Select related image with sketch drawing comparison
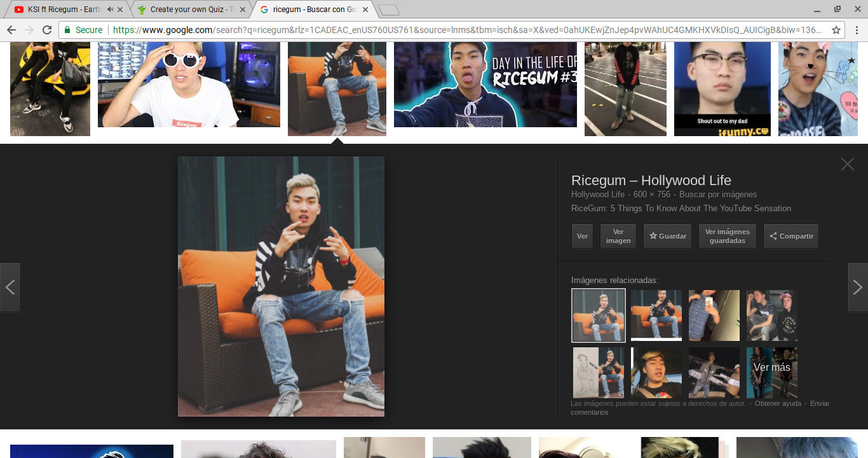Viewport: 868px width, 458px height. [x=599, y=372]
